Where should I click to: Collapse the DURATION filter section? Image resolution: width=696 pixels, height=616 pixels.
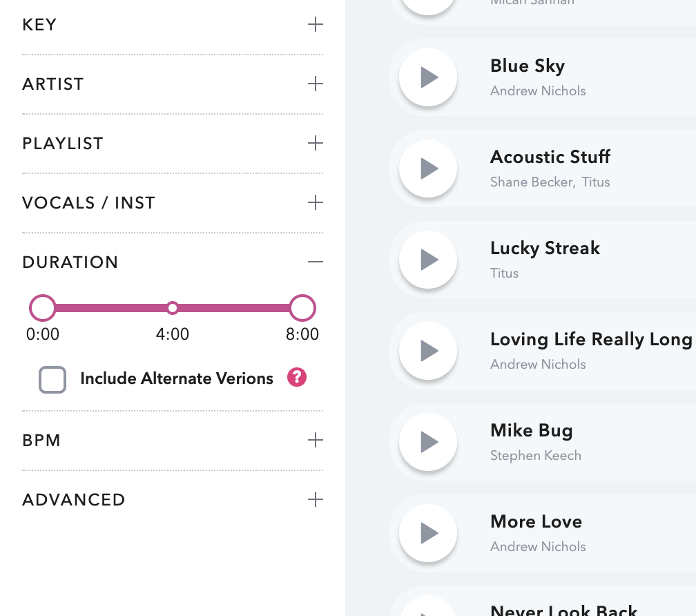point(315,262)
